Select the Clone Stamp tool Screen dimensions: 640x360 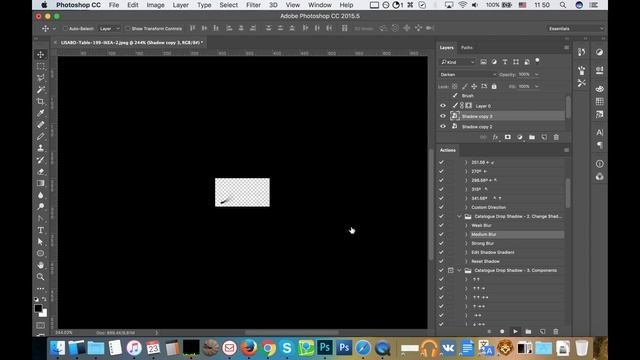(40, 148)
